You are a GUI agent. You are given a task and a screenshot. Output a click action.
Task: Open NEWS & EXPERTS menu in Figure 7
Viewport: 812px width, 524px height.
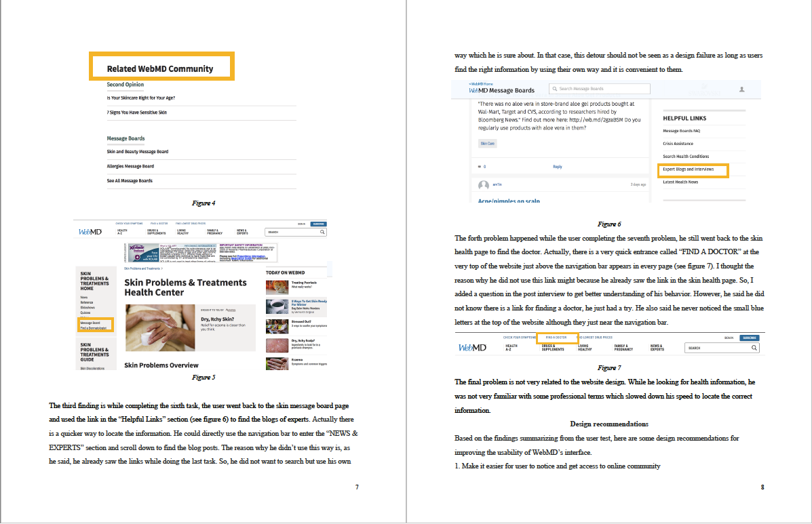tap(657, 348)
